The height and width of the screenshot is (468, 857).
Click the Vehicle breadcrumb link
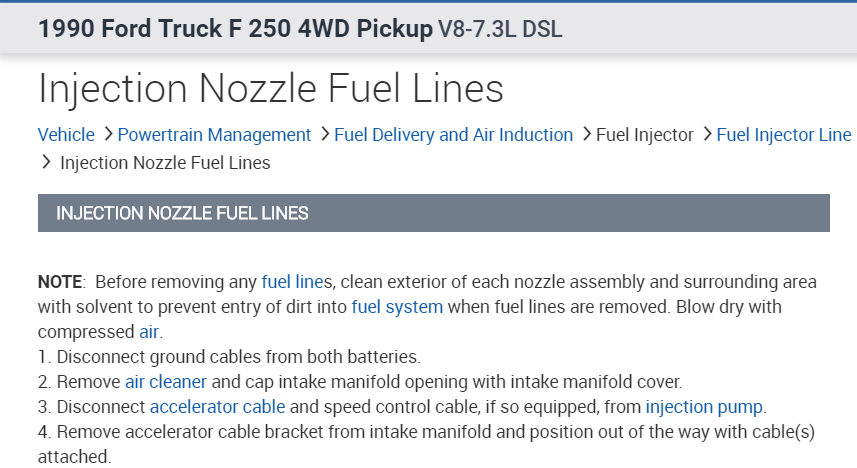pyautogui.click(x=66, y=135)
